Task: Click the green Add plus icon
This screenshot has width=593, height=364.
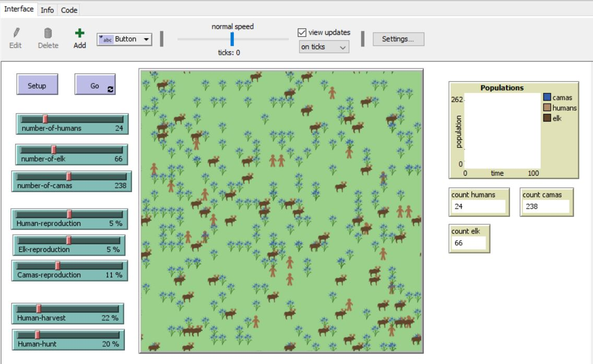Action: 79,33
